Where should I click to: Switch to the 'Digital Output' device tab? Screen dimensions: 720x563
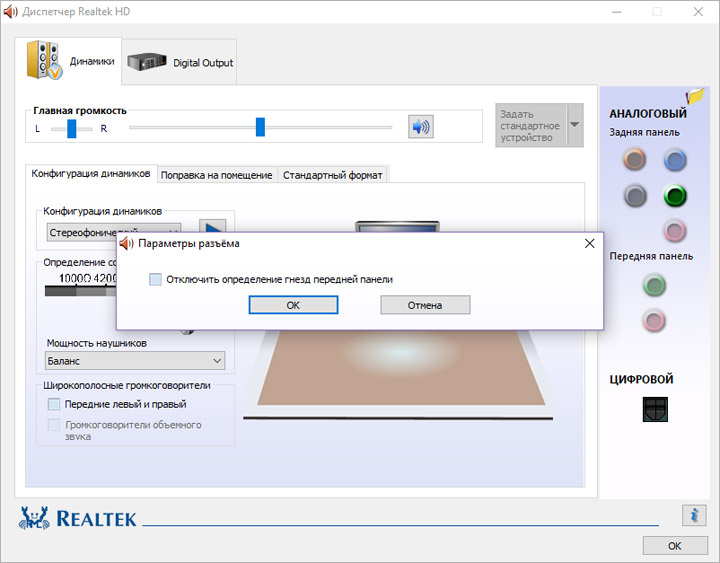coord(180,62)
